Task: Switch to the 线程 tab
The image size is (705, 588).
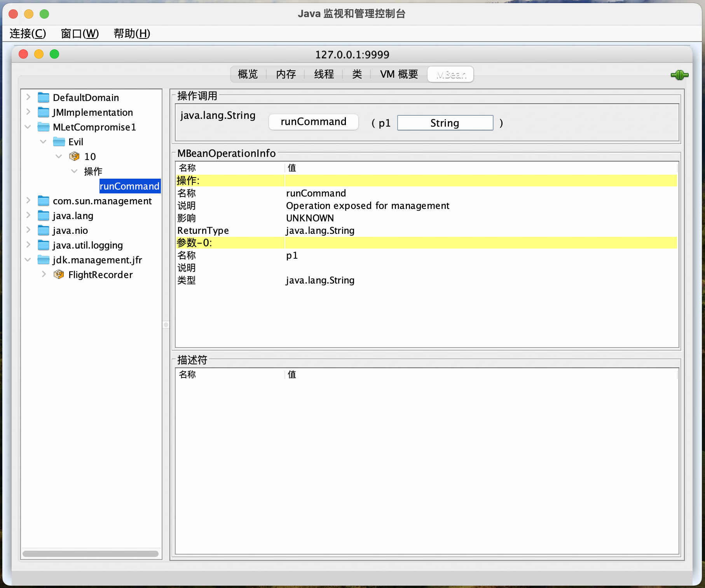Action: coord(324,74)
